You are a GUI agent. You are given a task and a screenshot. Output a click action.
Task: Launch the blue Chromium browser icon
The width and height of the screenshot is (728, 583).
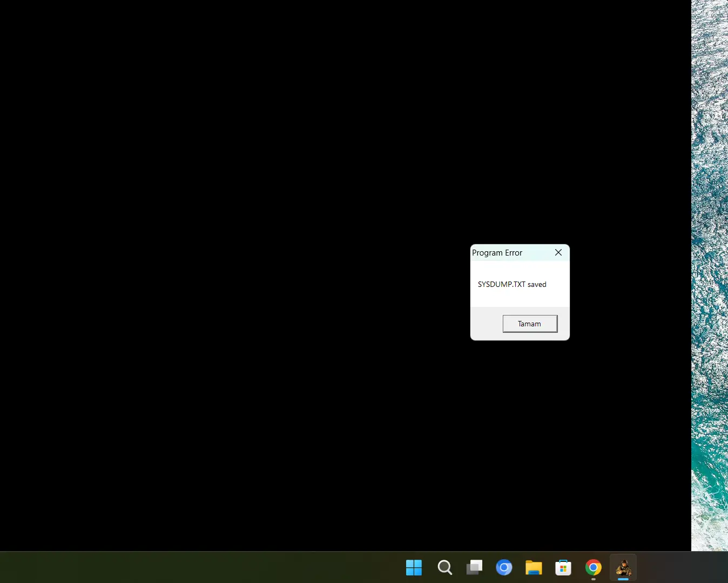pyautogui.click(x=504, y=567)
